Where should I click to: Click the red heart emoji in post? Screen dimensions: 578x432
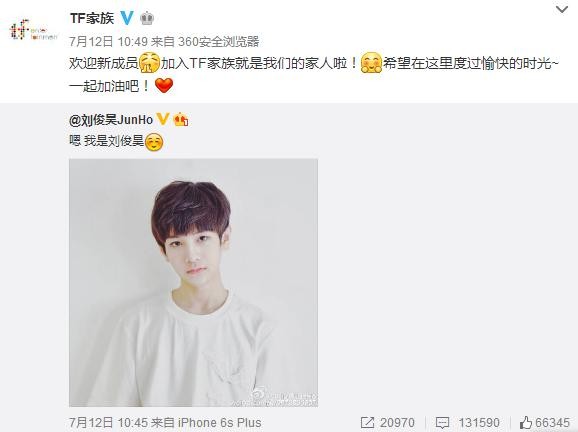click(x=164, y=86)
